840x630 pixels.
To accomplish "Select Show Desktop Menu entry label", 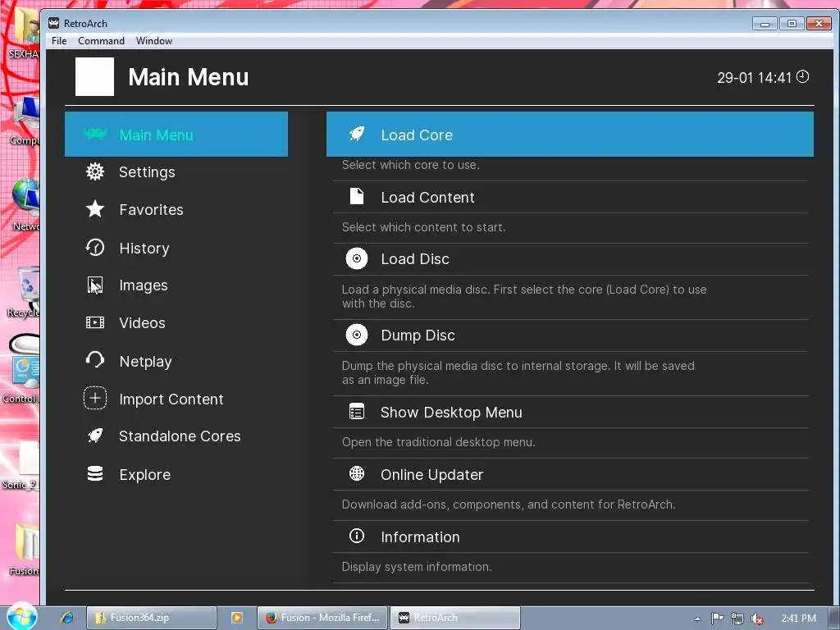I will (x=451, y=413).
